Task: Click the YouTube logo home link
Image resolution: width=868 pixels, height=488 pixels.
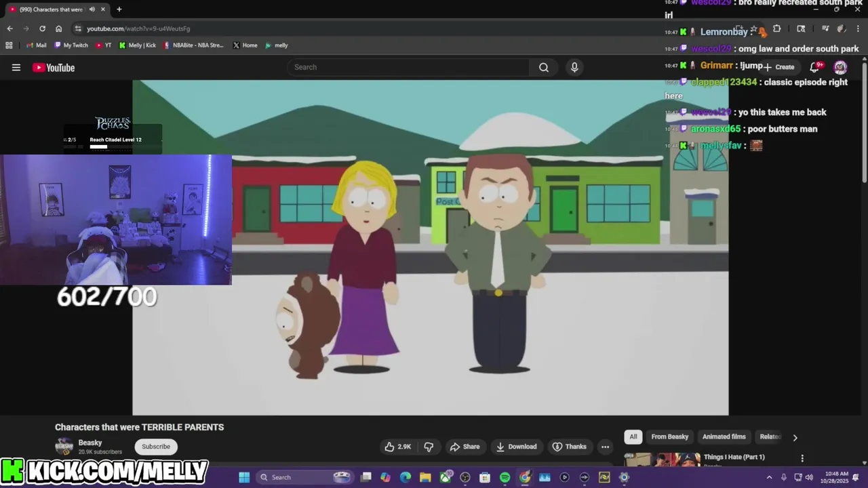Action: click(x=54, y=67)
